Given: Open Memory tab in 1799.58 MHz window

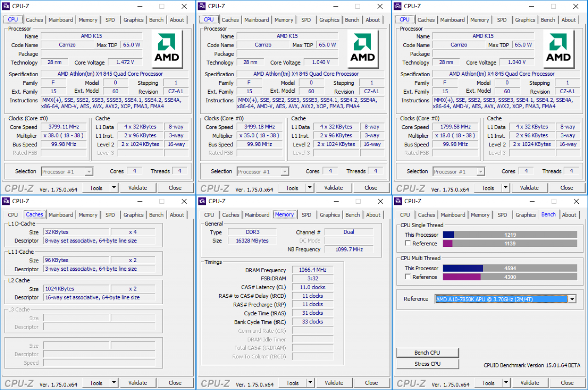Looking at the screenshot, I should (480, 20).
